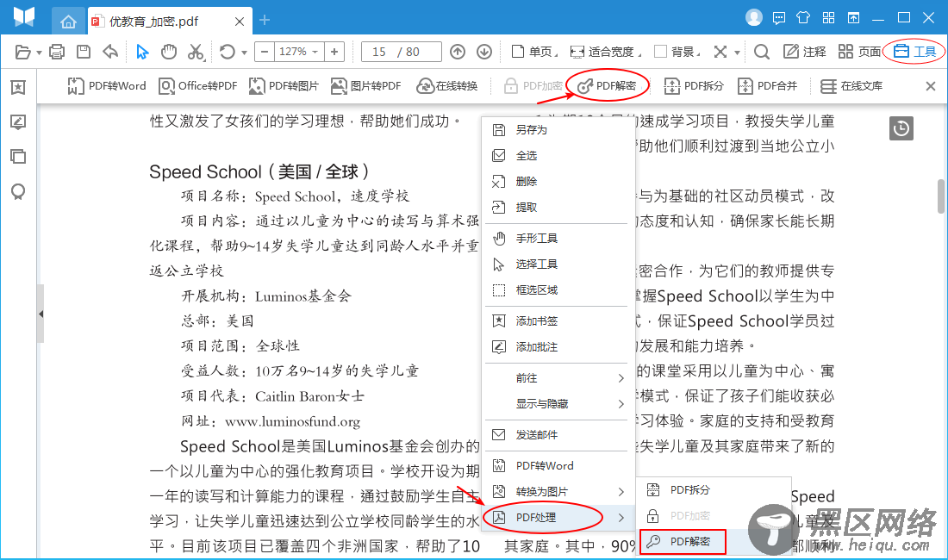Click the fullscreen expand icon
The width and height of the screenshot is (948, 560).
(x=720, y=52)
